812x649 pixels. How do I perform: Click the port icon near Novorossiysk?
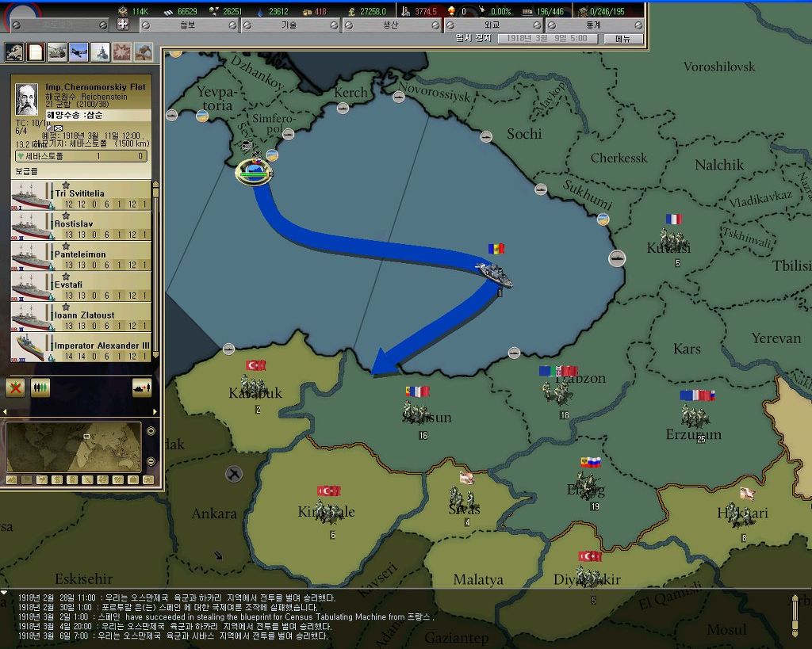[398, 97]
